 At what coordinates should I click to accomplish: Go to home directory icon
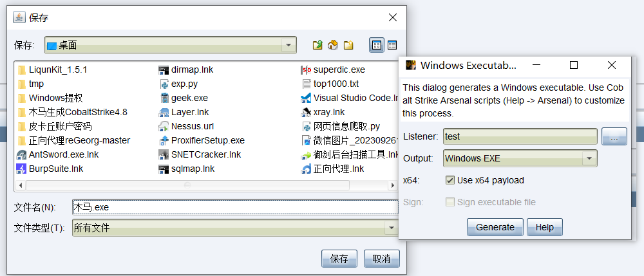click(333, 45)
